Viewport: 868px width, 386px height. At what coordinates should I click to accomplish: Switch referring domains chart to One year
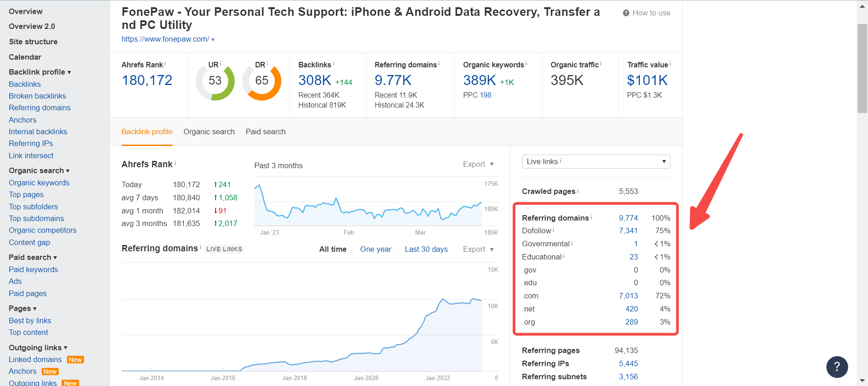coord(376,249)
